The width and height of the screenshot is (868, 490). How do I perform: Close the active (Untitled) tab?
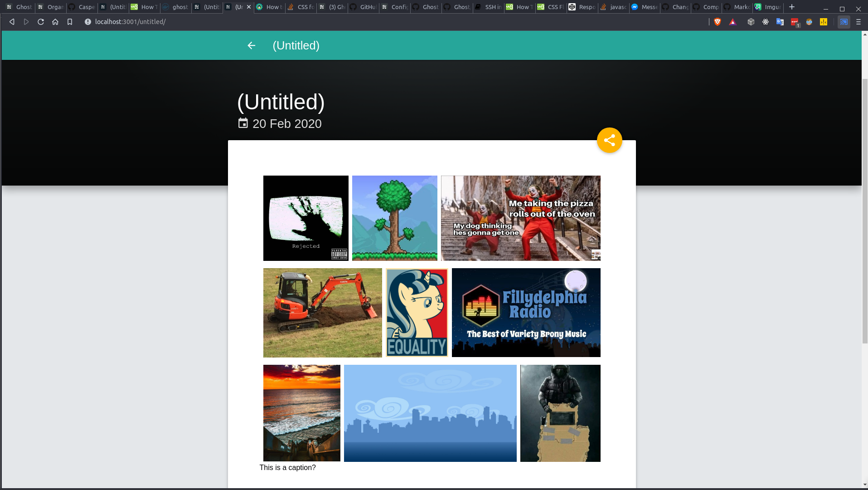tap(249, 7)
